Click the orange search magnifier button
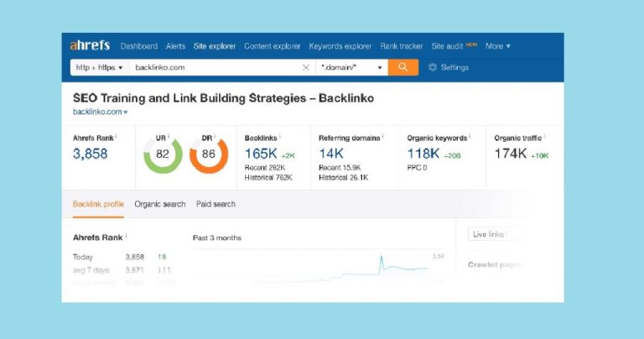The image size is (644, 339). [402, 67]
